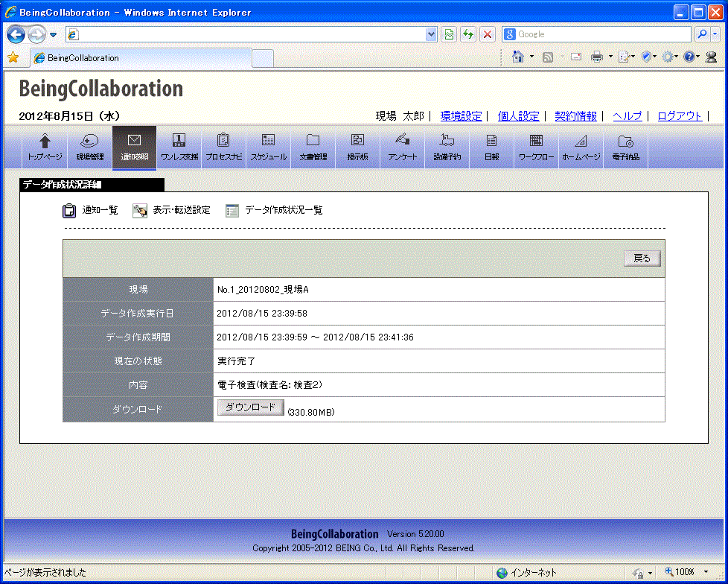Image resolution: width=728 pixels, height=584 pixels.
Task: Open the 個人設定 link
Action: (x=519, y=116)
